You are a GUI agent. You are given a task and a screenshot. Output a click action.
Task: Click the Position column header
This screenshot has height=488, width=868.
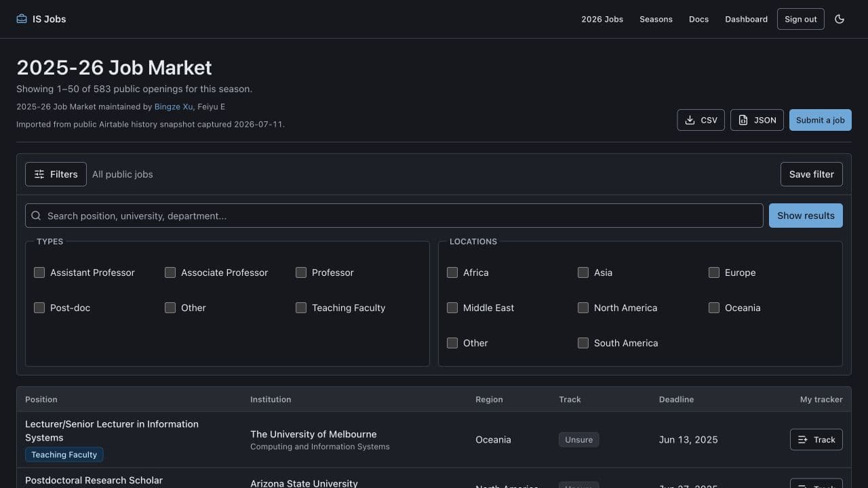pyautogui.click(x=41, y=399)
